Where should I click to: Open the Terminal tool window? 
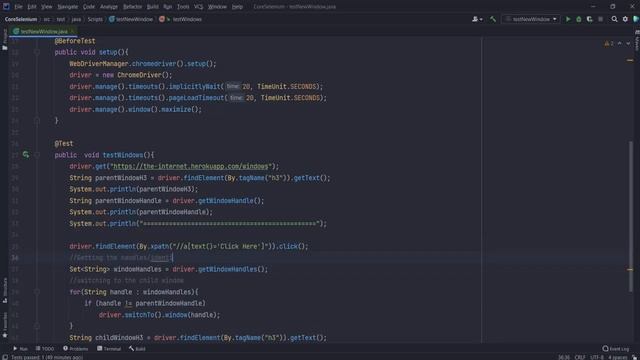click(x=109, y=349)
